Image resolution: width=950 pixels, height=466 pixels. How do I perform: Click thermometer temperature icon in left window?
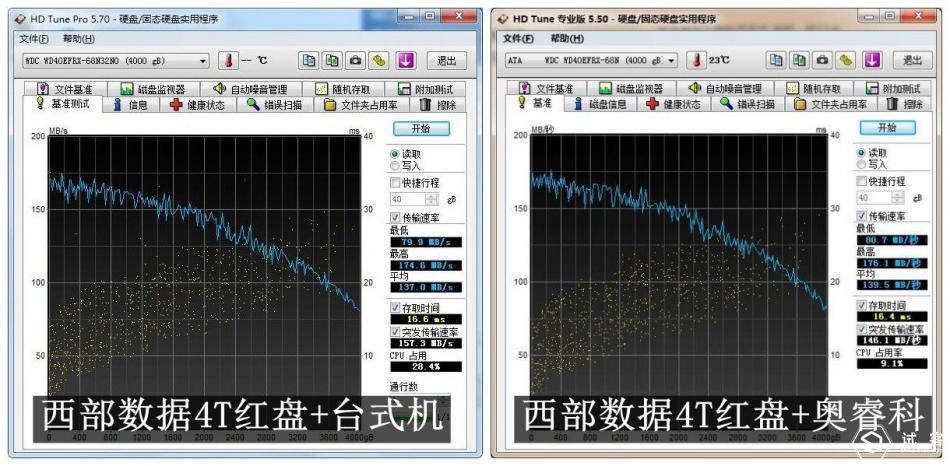[x=228, y=61]
